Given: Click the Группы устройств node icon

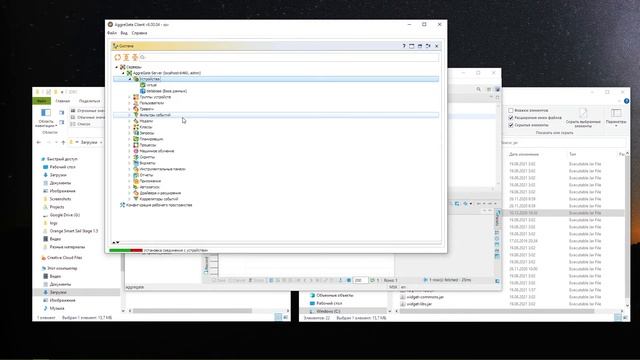Looking at the screenshot, I should [136, 97].
